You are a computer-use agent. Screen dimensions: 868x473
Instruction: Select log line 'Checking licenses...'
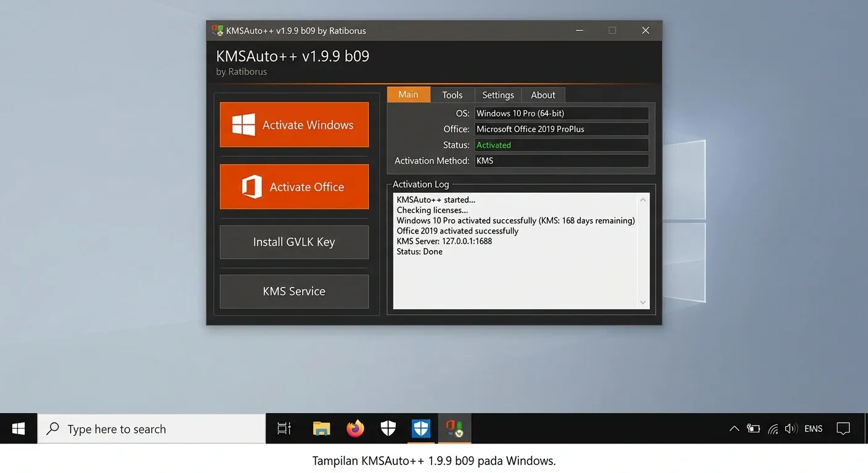(x=432, y=210)
